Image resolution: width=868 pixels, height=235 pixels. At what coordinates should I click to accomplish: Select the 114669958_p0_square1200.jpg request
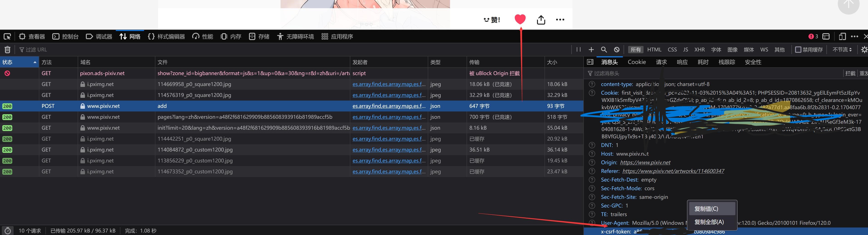tap(292, 84)
